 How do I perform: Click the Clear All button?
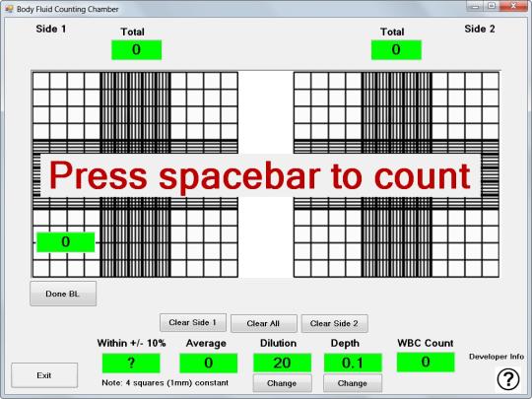click(264, 323)
